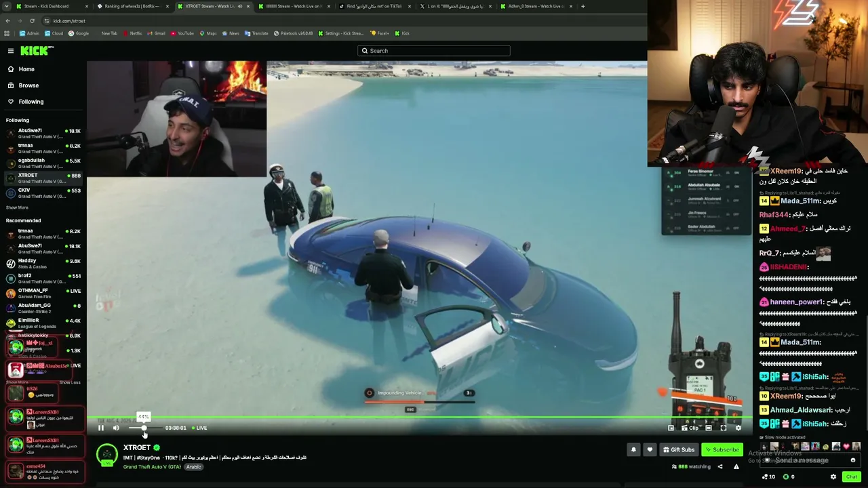Viewport: 868px width, 488px height.
Task: Click the Grand Theft Auto V category link
Action: (x=152, y=466)
